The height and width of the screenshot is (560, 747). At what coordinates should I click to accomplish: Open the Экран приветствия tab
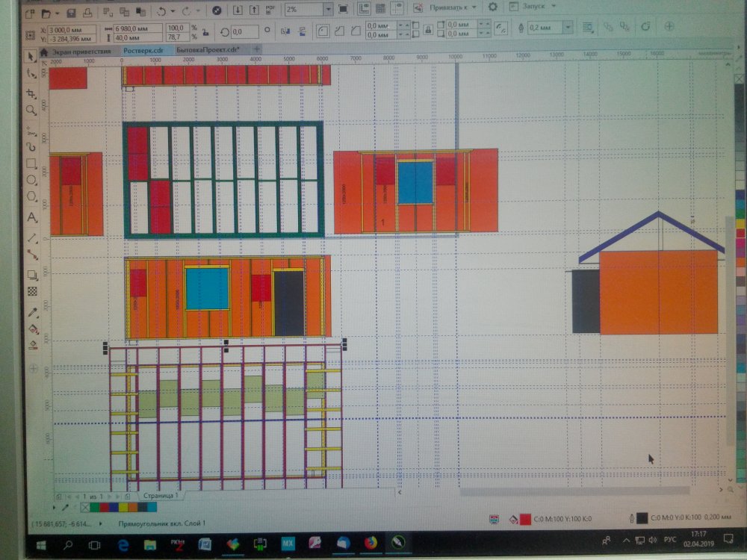point(81,51)
